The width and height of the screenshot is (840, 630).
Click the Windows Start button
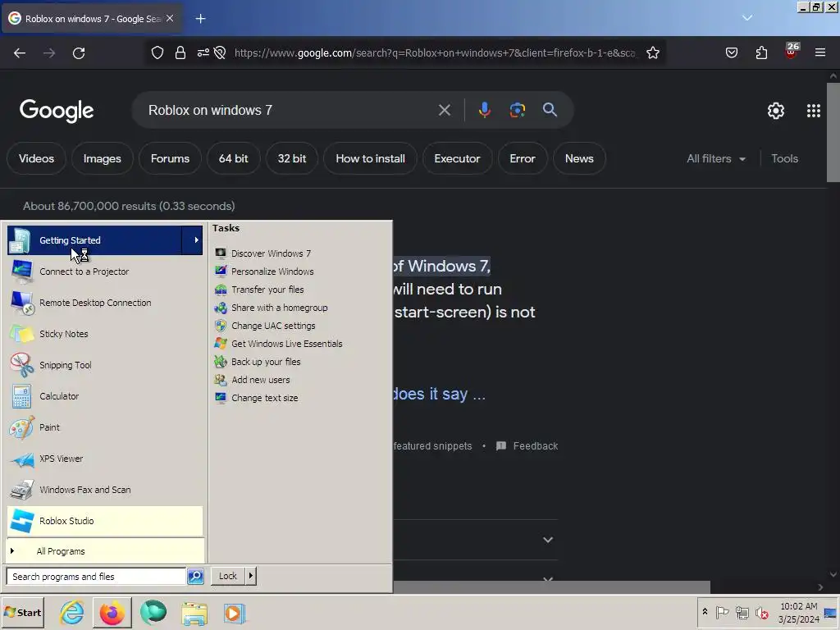pyautogui.click(x=22, y=612)
